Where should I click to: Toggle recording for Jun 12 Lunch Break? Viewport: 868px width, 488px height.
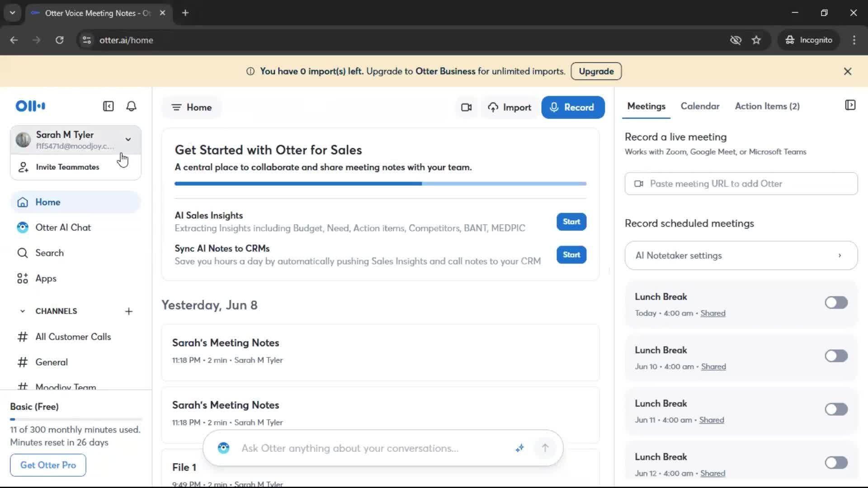pos(836,463)
